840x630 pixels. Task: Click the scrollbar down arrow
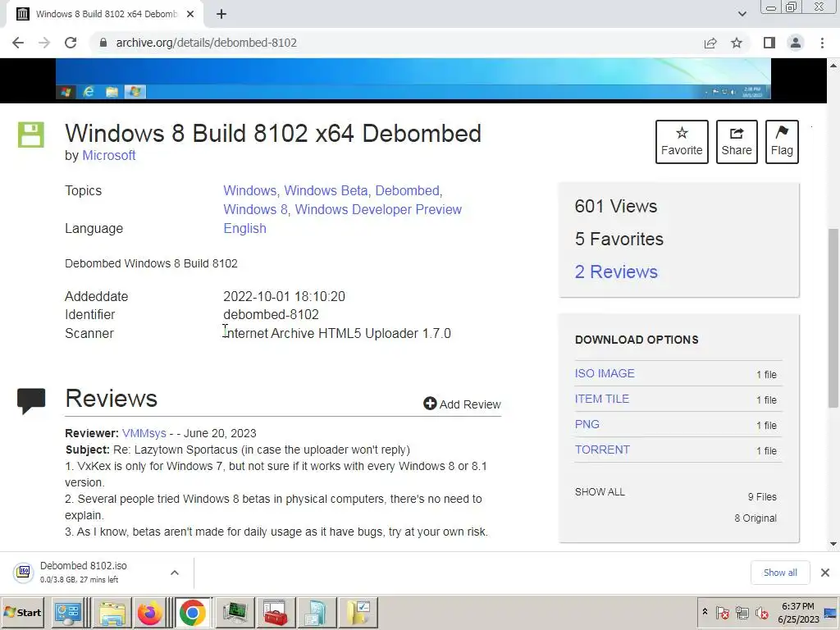[x=833, y=544]
